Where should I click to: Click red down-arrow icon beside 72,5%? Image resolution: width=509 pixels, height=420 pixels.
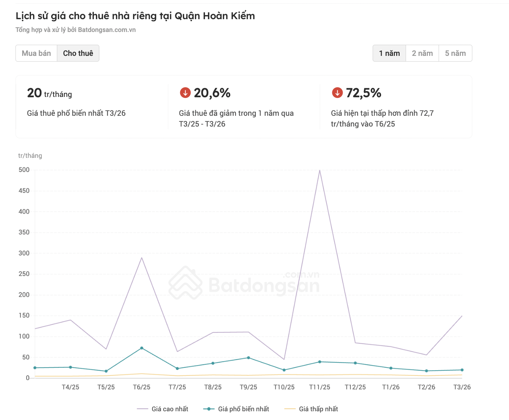point(337,93)
